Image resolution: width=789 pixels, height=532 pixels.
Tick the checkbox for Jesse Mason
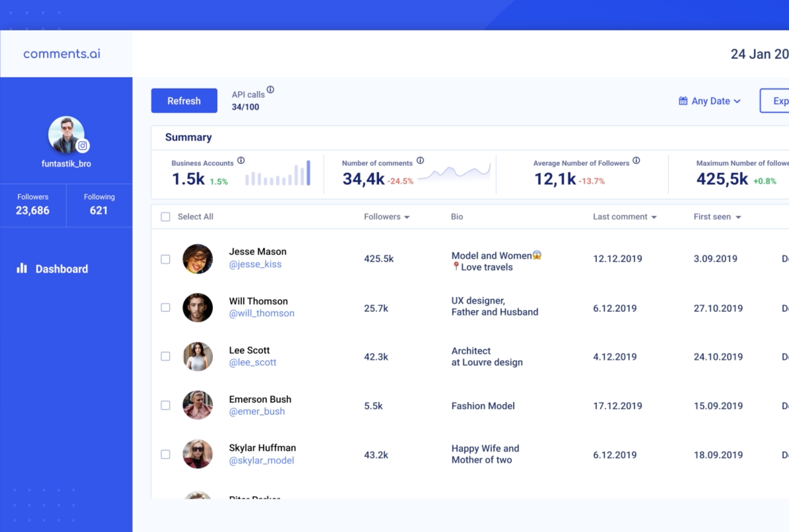tap(165, 259)
